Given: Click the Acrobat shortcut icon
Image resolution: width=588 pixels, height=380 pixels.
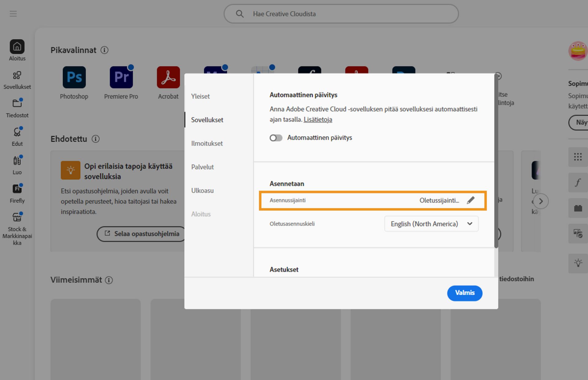Looking at the screenshot, I should (x=168, y=78).
